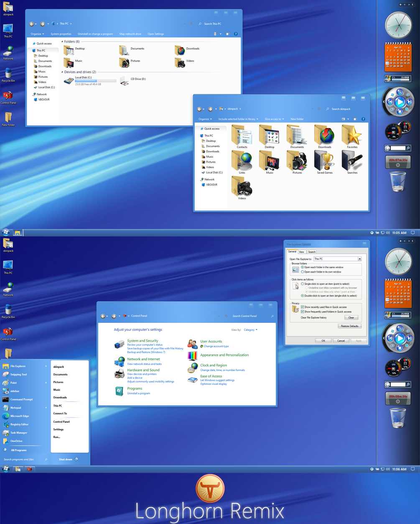Screen dimensions: 420x524
Task: Click New folder in skinpack window toolbar
Action: point(297,119)
